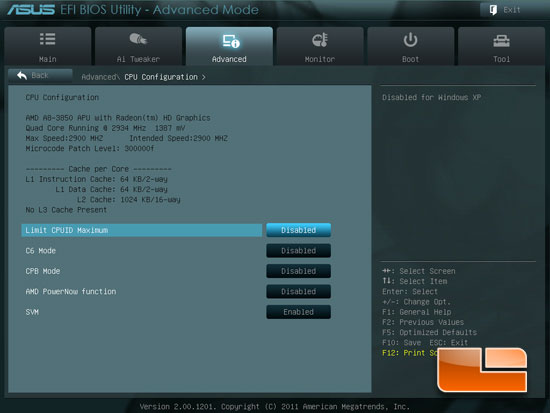Open the Tool tab
The height and width of the screenshot is (413, 550).
(502, 46)
